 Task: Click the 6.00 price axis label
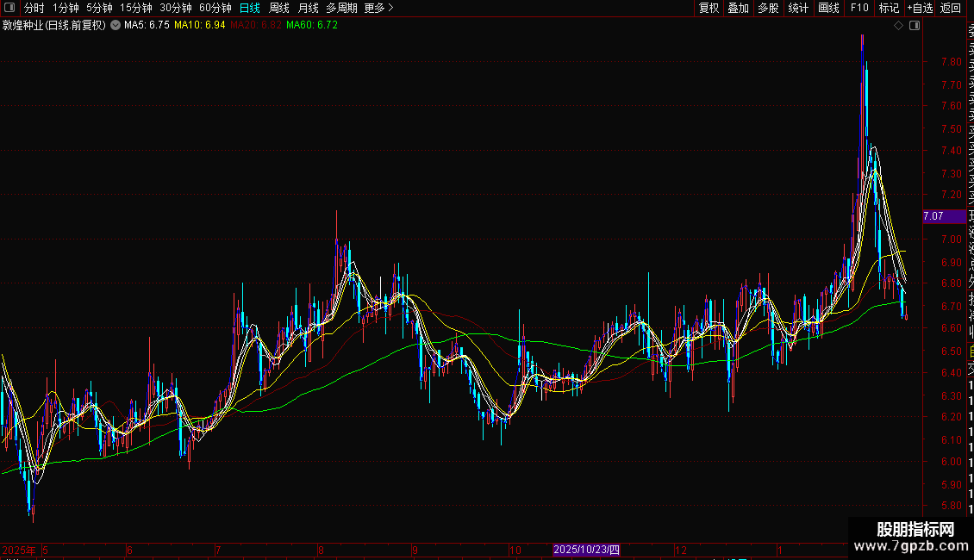pyautogui.click(x=951, y=461)
